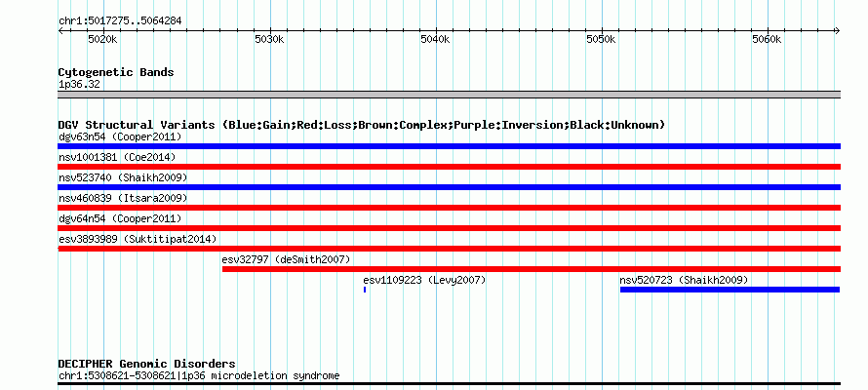Open the esv32797 (deSmith2007) red variant bar
868x390 pixels.
pyautogui.click(x=532, y=269)
